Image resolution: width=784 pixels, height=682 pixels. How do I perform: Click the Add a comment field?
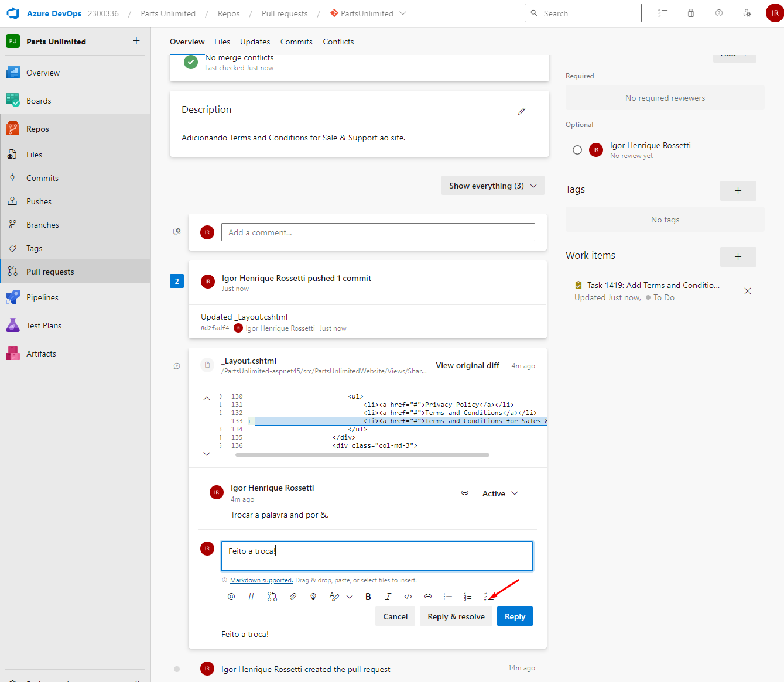coord(378,232)
